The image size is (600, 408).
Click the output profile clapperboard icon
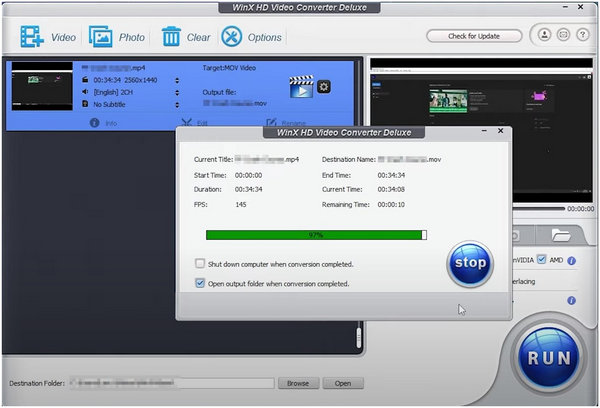(x=301, y=86)
